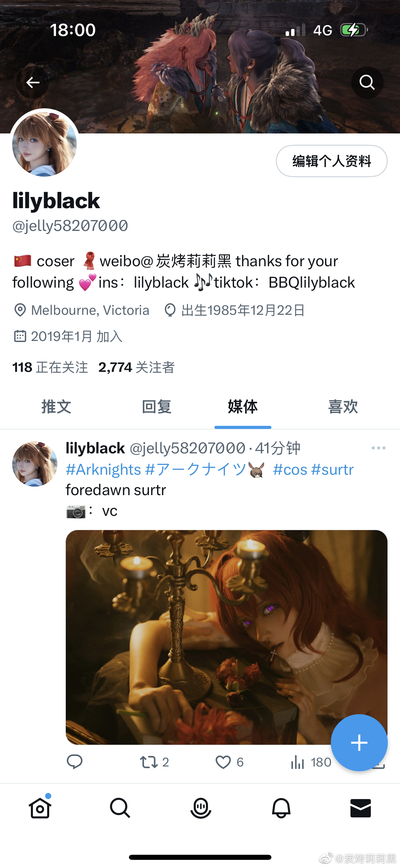
Task: Open the tweet's three-dot more menu
Action: click(379, 448)
